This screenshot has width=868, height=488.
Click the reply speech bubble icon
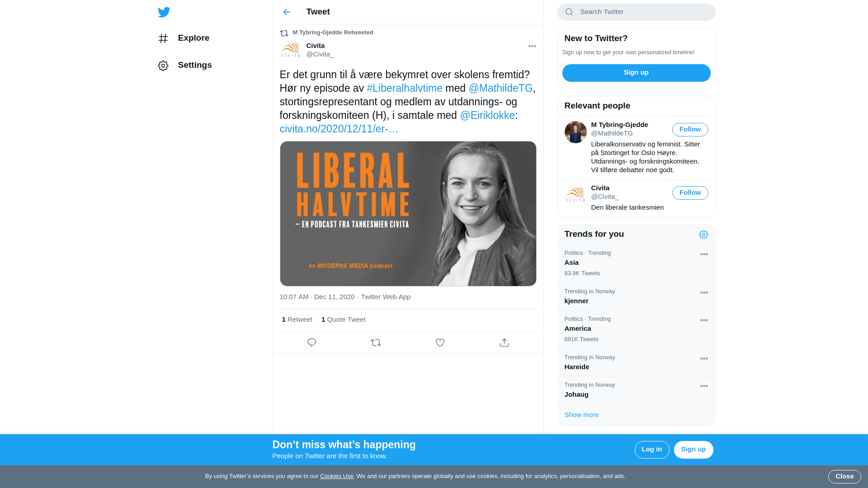pyautogui.click(x=311, y=343)
